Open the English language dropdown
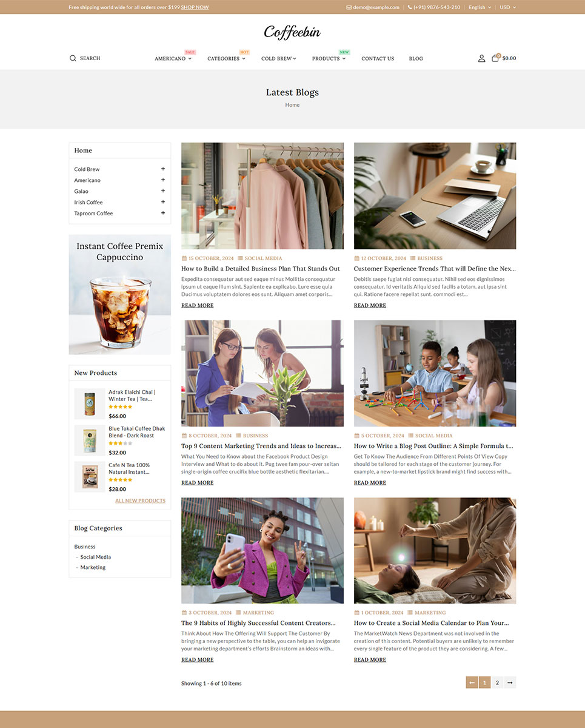Viewport: 585px width, 728px height. click(480, 7)
